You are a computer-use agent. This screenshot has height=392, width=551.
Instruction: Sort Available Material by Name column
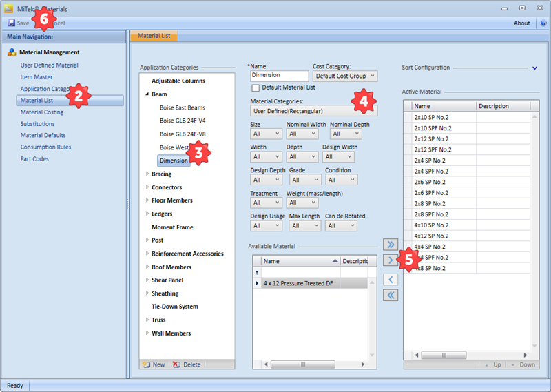300,261
